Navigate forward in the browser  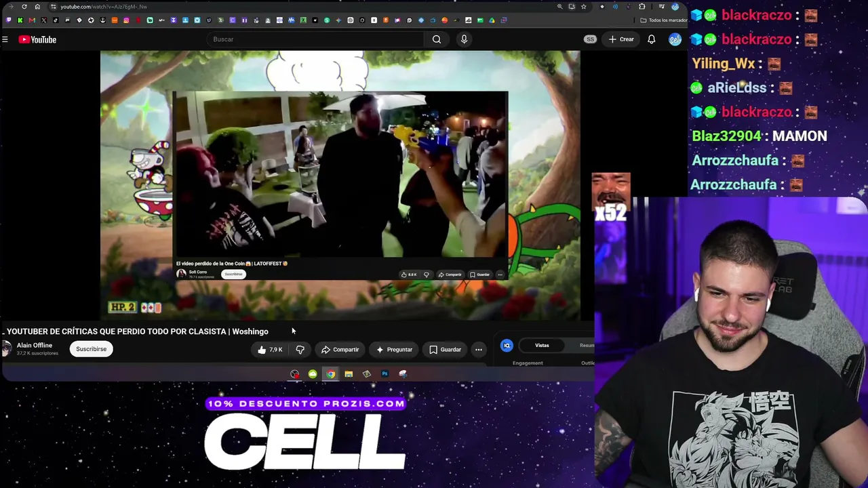tap(11, 7)
